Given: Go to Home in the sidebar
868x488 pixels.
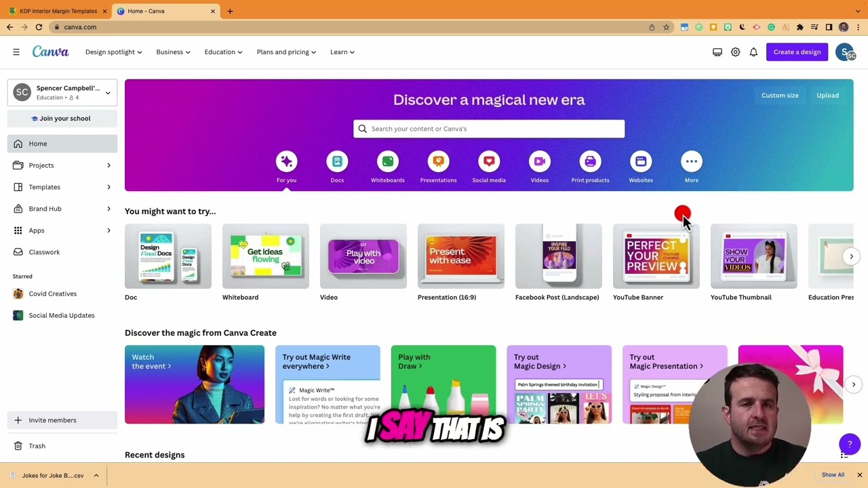Looking at the screenshot, I should pos(62,144).
